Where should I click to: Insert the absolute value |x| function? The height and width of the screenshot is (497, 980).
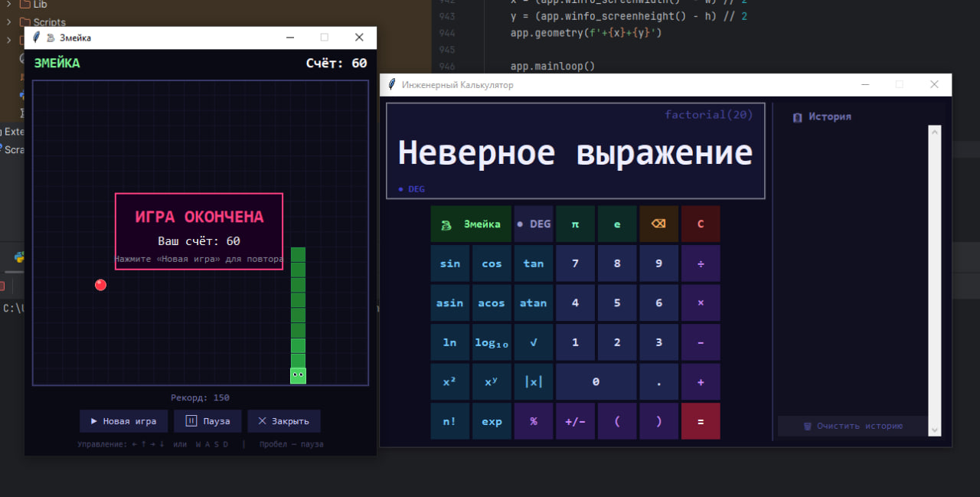point(534,381)
